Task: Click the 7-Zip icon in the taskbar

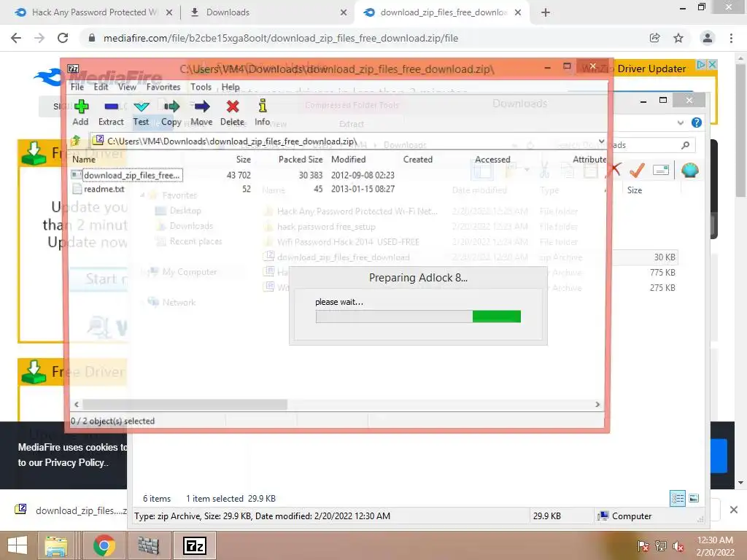Action: [195, 545]
